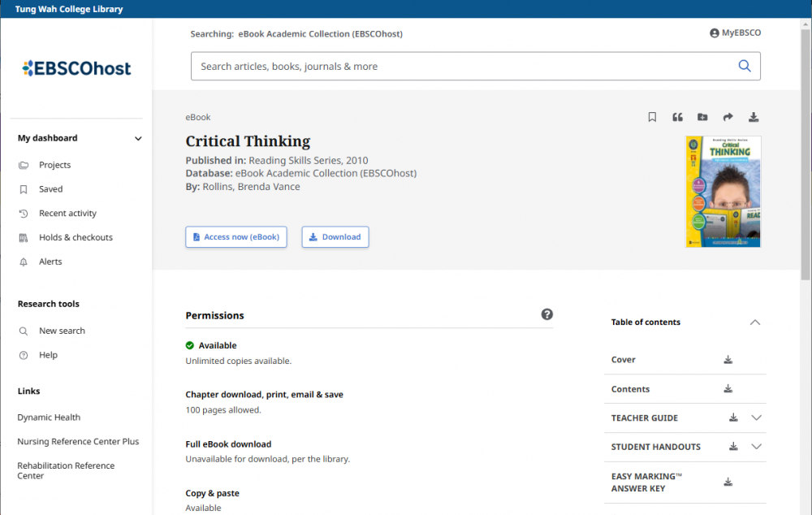Screen dimensions: 812x515
Task: Open Help under Research tools
Action: pos(48,355)
